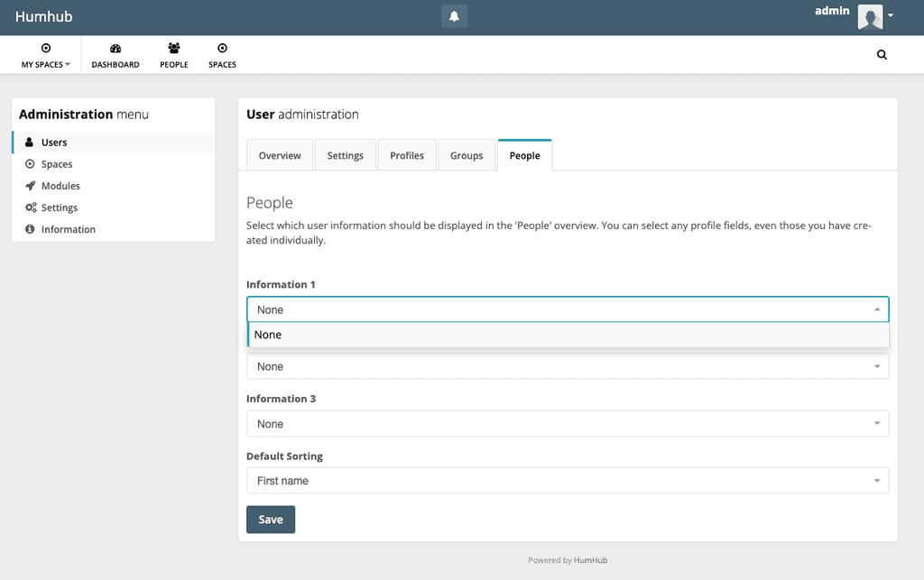Click the admin profile avatar

(870, 16)
